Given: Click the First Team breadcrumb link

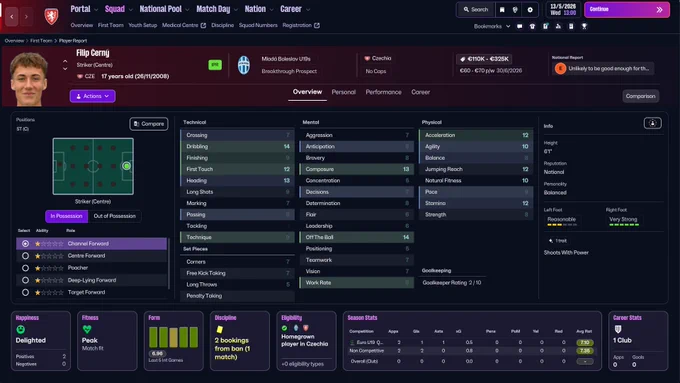Looking at the screenshot, I should tap(41, 41).
